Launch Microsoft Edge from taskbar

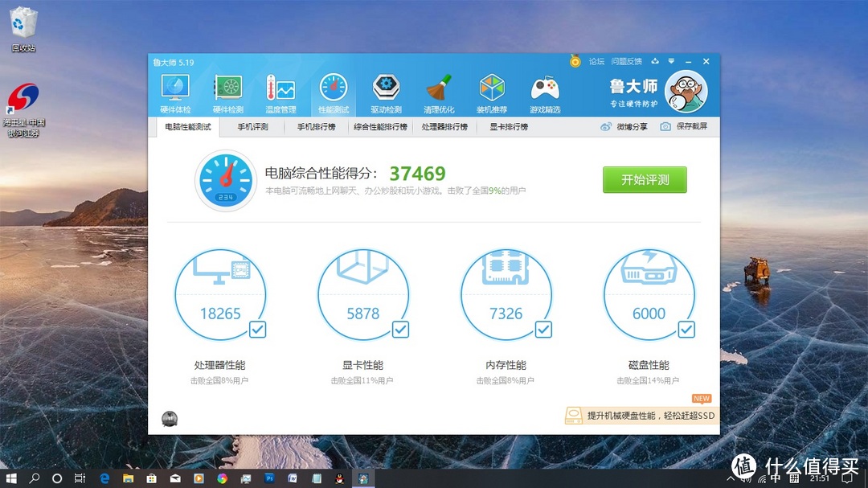104,478
